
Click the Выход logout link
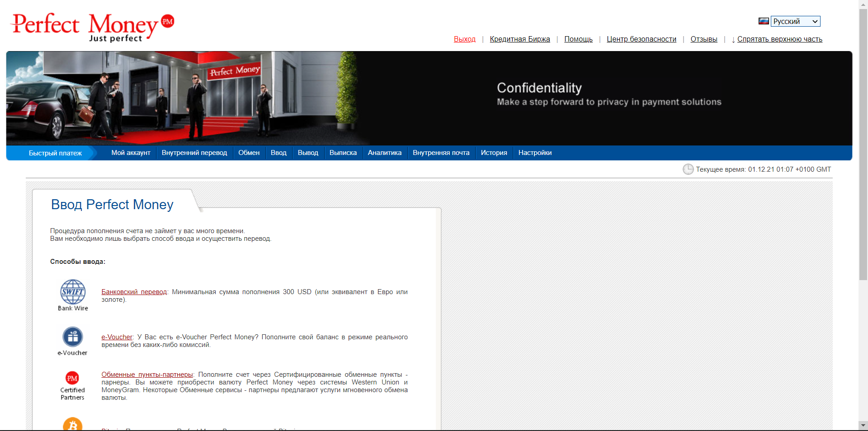[465, 39]
